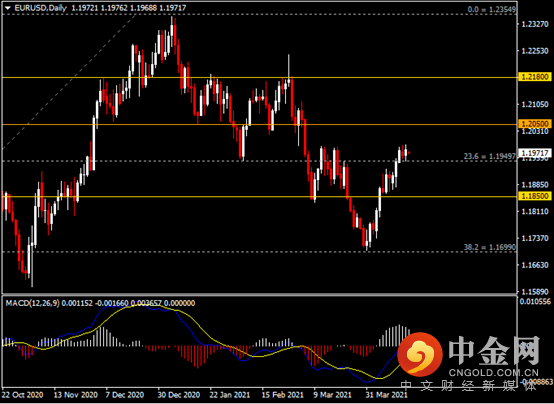Click the 0.0 Fibonacci level label
Screen dimensions: 554x404
coord(491,10)
